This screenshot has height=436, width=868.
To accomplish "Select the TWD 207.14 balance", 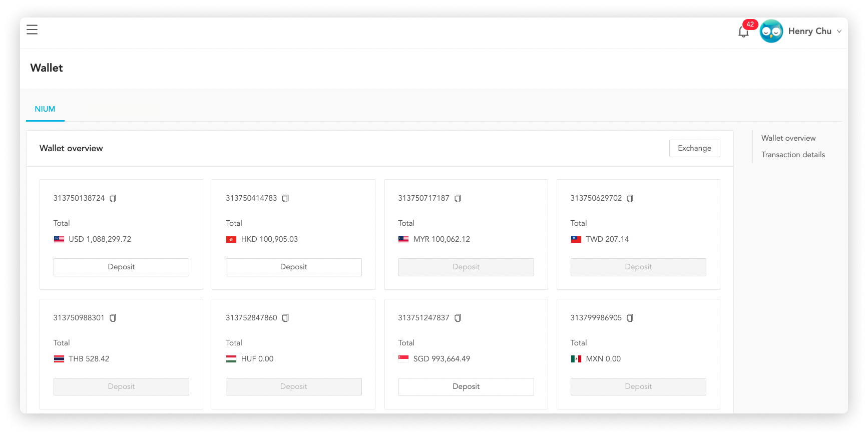I will 607,239.
